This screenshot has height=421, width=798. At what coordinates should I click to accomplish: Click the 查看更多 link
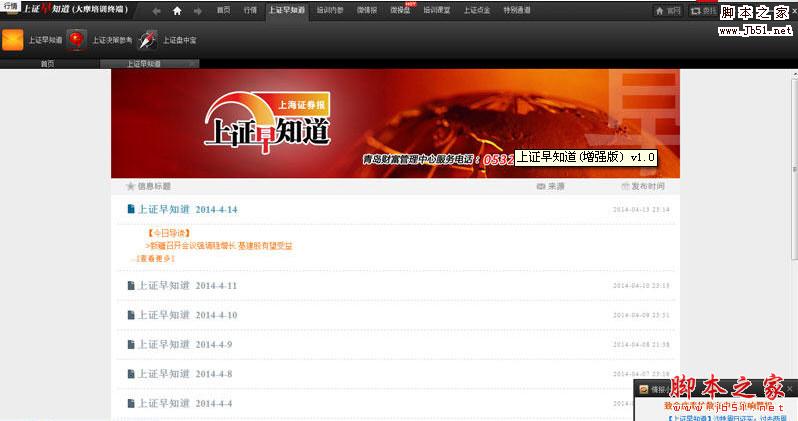(x=156, y=259)
